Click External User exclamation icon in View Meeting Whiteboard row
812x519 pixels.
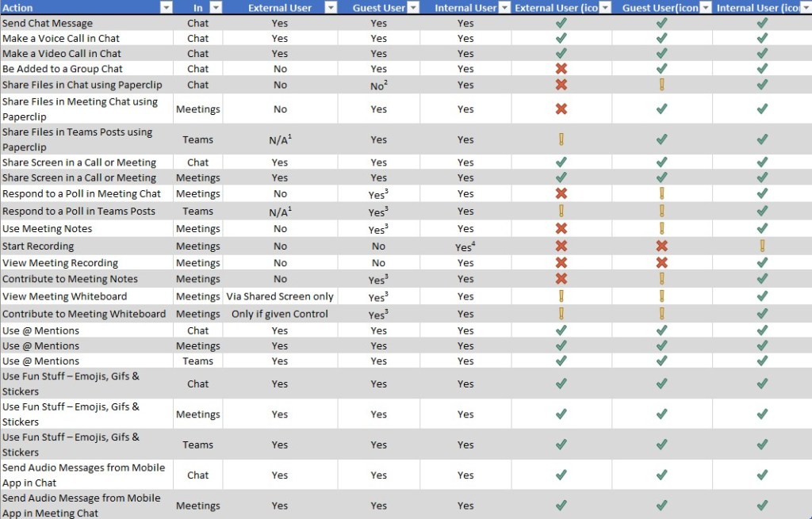click(x=561, y=296)
